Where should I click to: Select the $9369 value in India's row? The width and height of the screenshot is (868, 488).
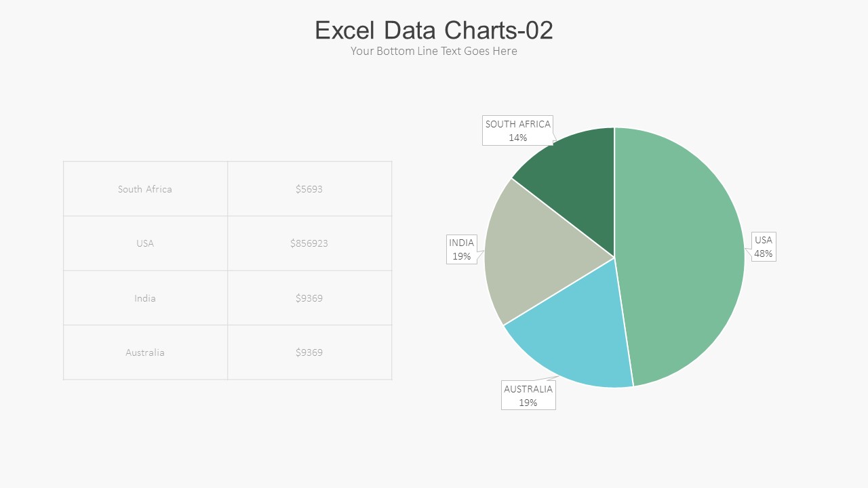(x=309, y=298)
